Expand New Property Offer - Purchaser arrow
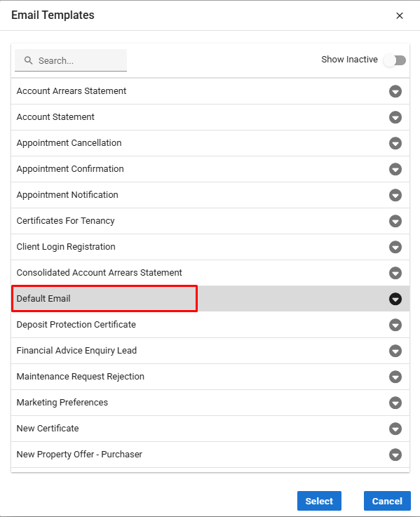This screenshot has width=420, height=517. click(395, 455)
